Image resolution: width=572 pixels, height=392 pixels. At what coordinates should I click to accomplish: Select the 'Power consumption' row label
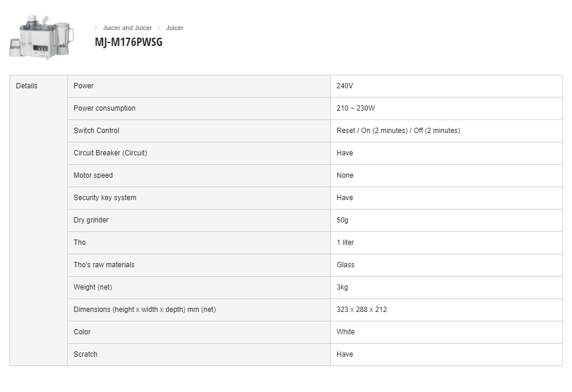point(199,108)
